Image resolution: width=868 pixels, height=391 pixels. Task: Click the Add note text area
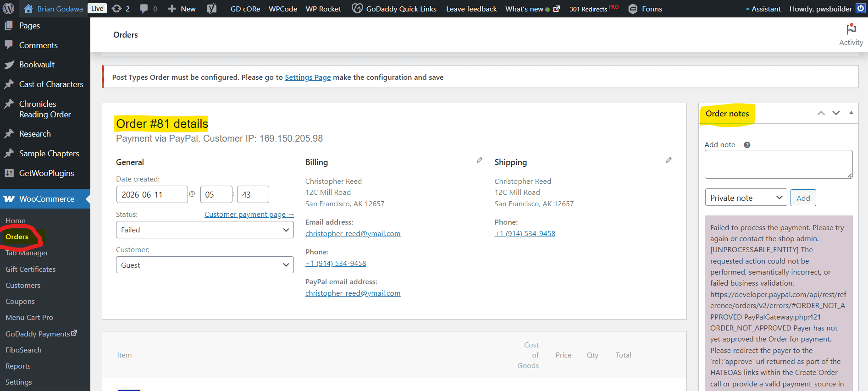(779, 164)
